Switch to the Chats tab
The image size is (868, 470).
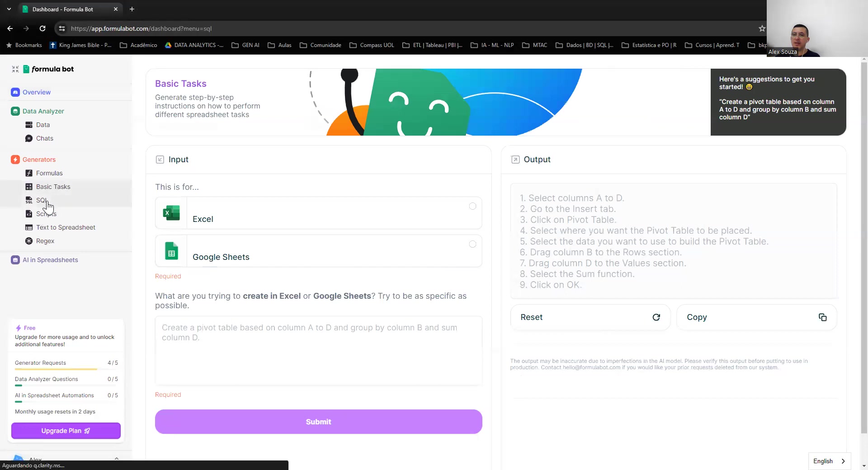44,138
